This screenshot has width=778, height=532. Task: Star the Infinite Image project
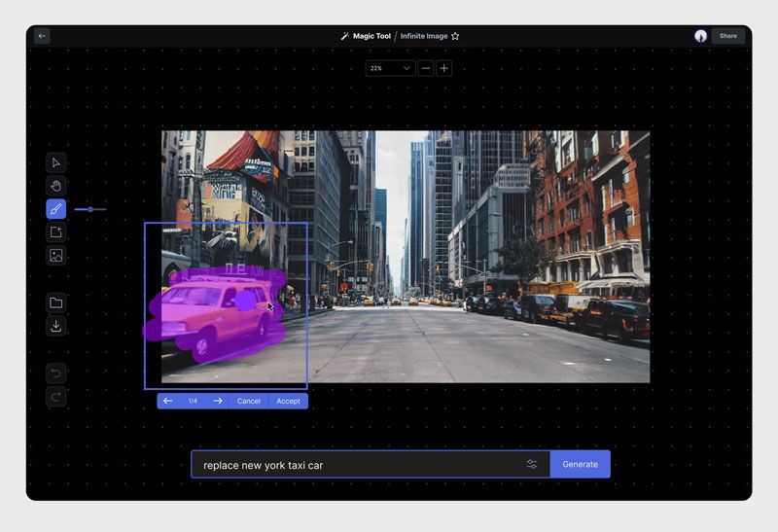(x=455, y=36)
